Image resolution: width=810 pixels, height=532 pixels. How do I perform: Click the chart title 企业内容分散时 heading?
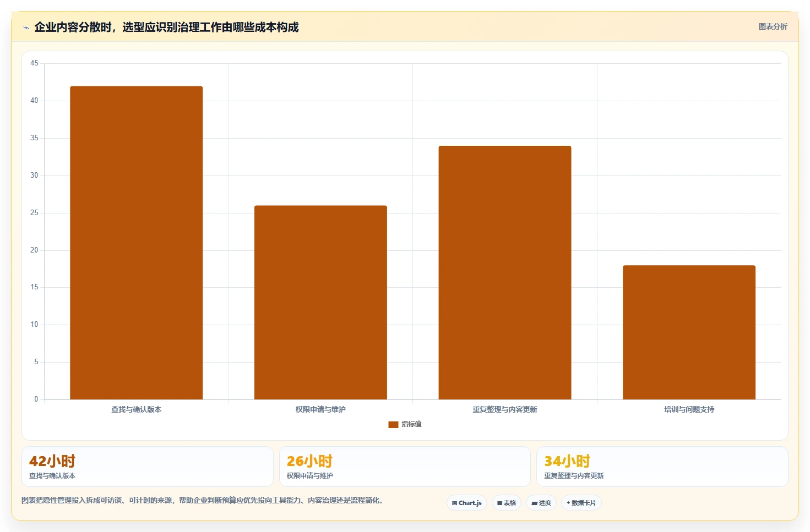coord(166,27)
